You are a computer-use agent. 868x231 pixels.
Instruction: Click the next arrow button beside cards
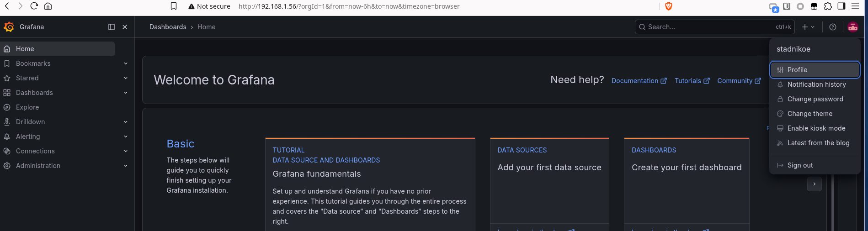tap(815, 184)
